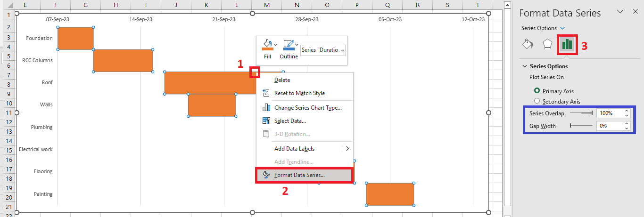Click the Outline pen icon

pyautogui.click(x=289, y=45)
